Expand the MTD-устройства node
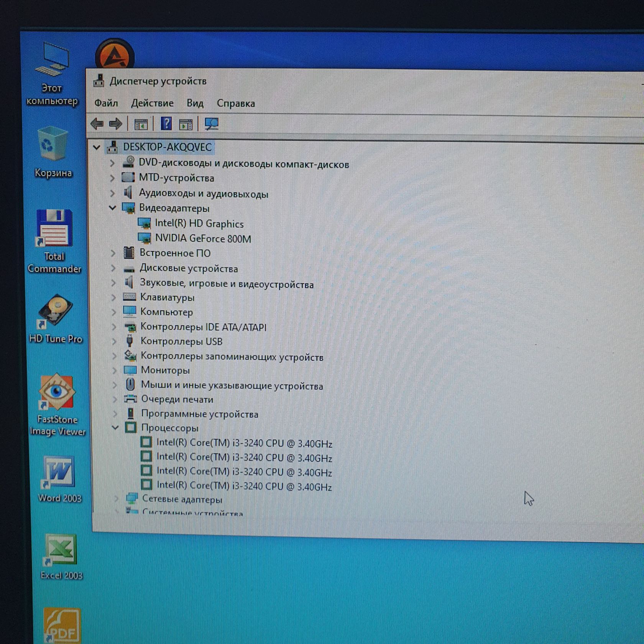Screen dimensions: 644x644 (x=112, y=178)
